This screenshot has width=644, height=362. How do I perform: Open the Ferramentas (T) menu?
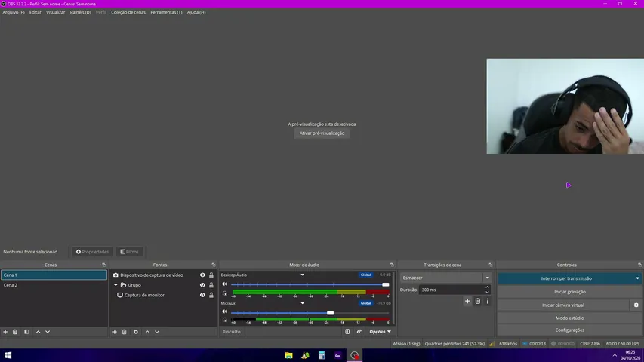(x=166, y=12)
